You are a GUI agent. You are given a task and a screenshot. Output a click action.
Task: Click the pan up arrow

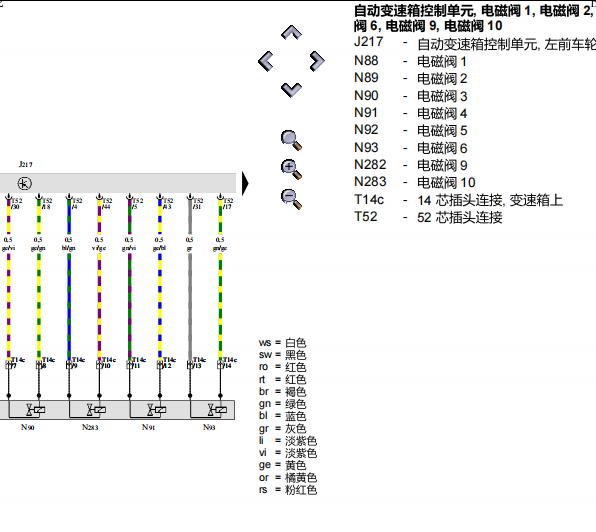(291, 33)
